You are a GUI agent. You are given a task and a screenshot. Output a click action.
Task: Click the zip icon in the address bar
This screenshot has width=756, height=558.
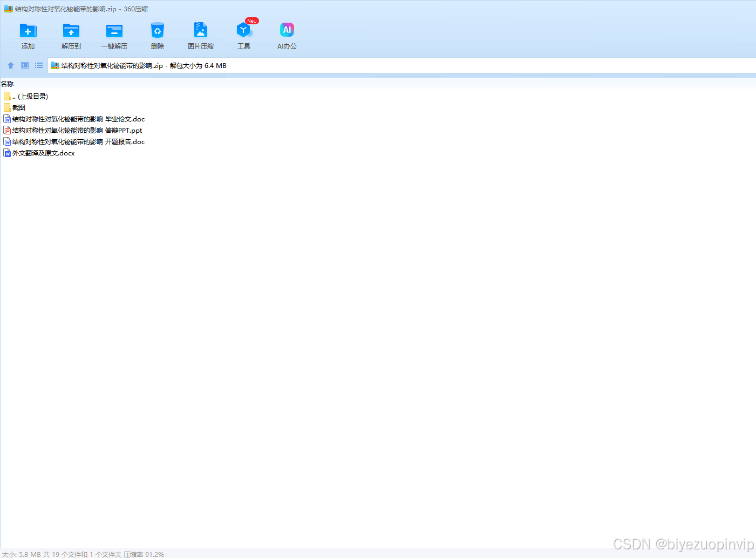[55, 65]
